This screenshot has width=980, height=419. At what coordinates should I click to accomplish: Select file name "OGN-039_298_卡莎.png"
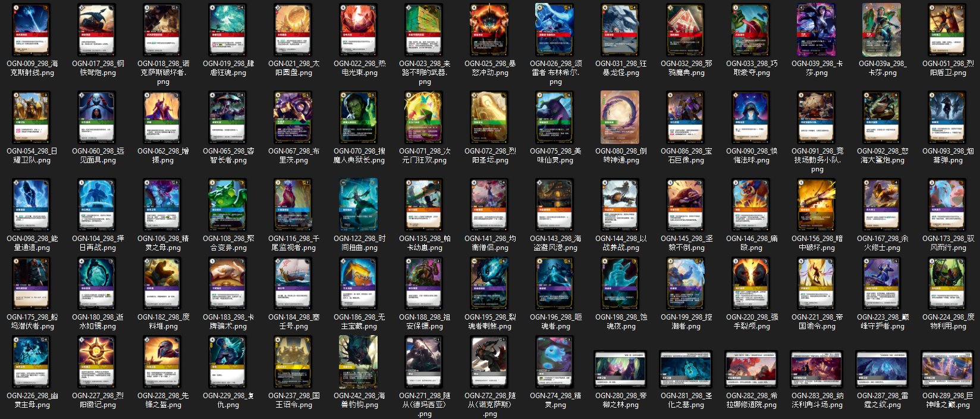(x=817, y=68)
